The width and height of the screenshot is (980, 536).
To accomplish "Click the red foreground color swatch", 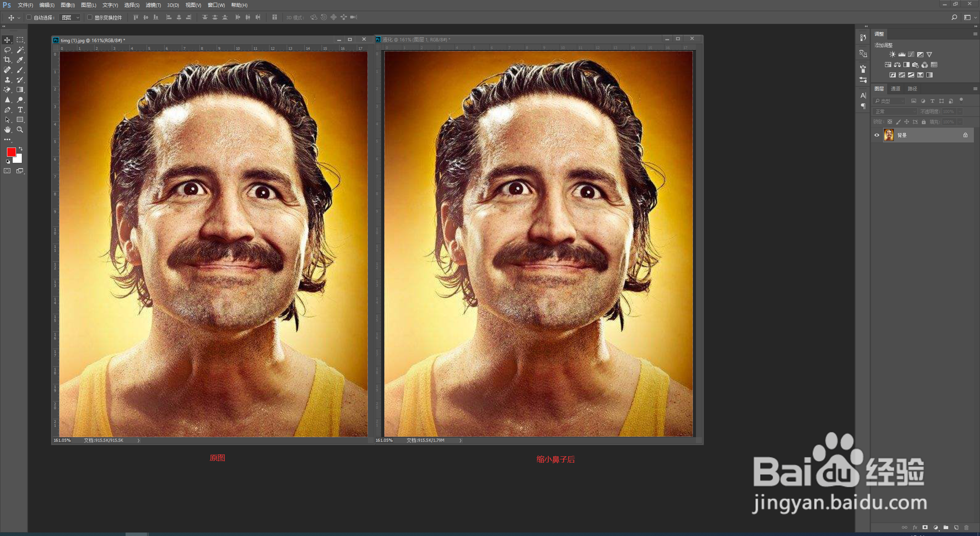I will [11, 152].
